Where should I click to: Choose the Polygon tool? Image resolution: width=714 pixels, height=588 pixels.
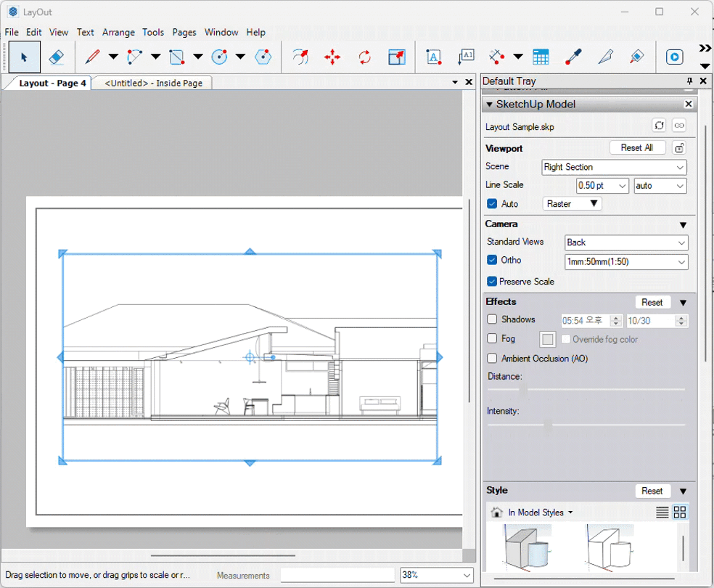[263, 57]
